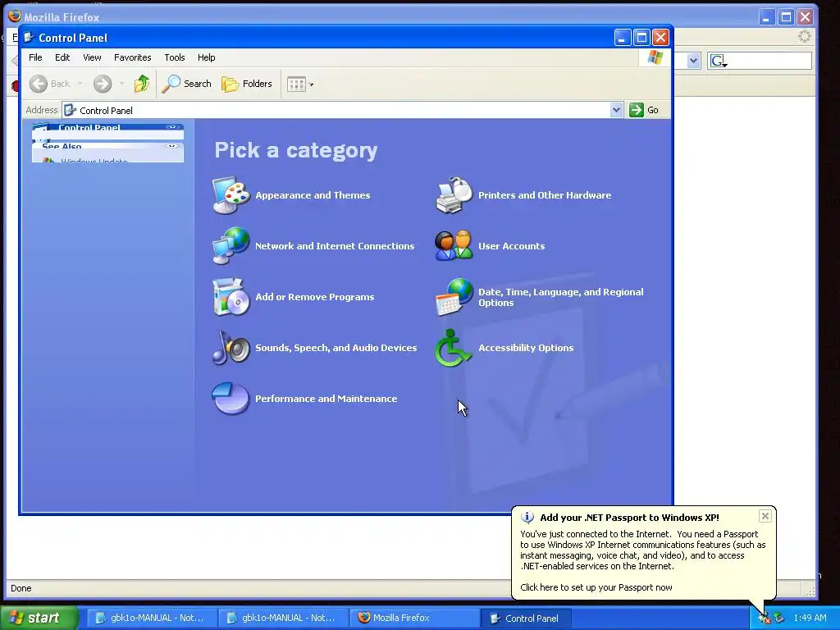The image size is (840, 630).
Task: Click the Add or Remove Programs icon
Action: tap(231, 297)
